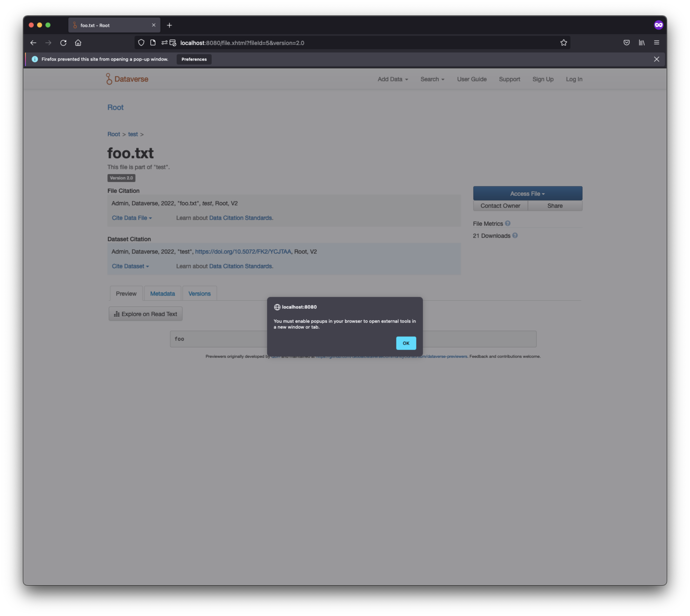Expand the Cite Dataset dropdown
Viewport: 690px width, 616px height.
click(130, 266)
